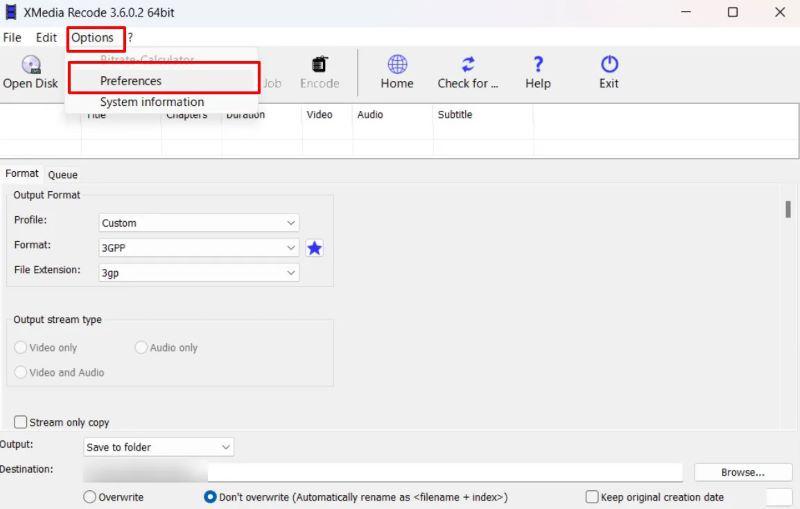Click the Check for updates icon
The height and width of the screenshot is (509, 800).
pyautogui.click(x=467, y=65)
